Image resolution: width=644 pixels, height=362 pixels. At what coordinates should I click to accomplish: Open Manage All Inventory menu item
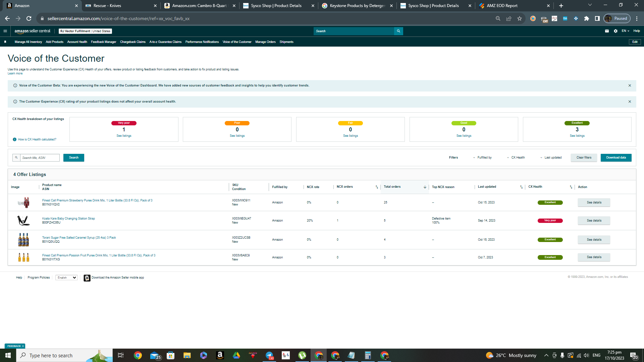[28, 42]
